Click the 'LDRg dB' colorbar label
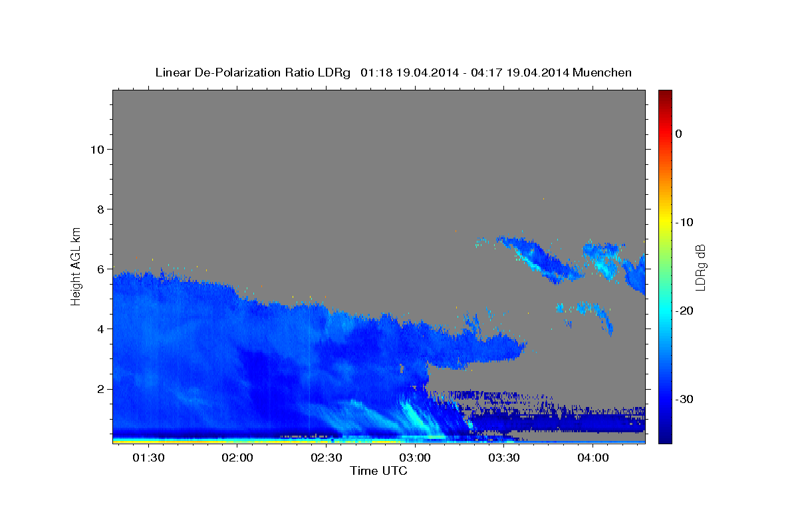798x532 pixels. point(700,267)
